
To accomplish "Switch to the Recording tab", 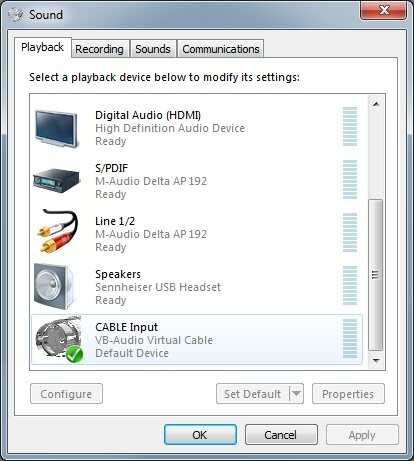I will click(x=99, y=49).
